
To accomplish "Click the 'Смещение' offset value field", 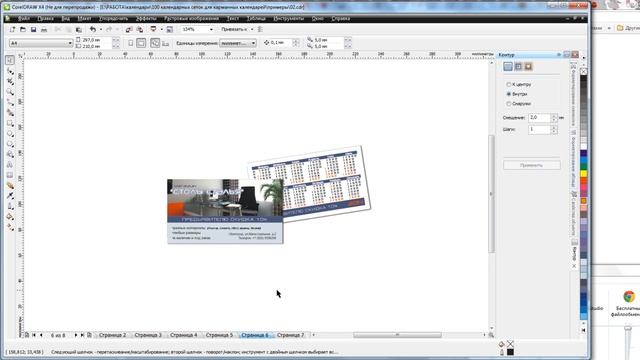I will point(539,118).
